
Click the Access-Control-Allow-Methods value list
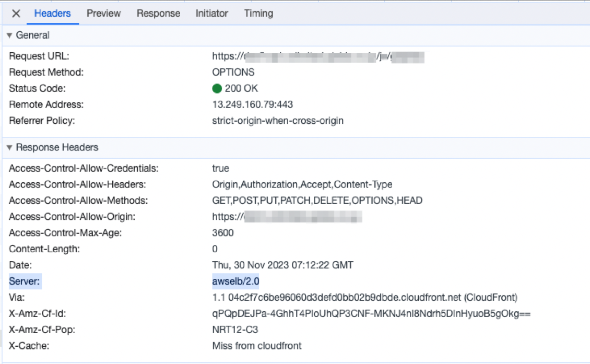[x=317, y=201]
